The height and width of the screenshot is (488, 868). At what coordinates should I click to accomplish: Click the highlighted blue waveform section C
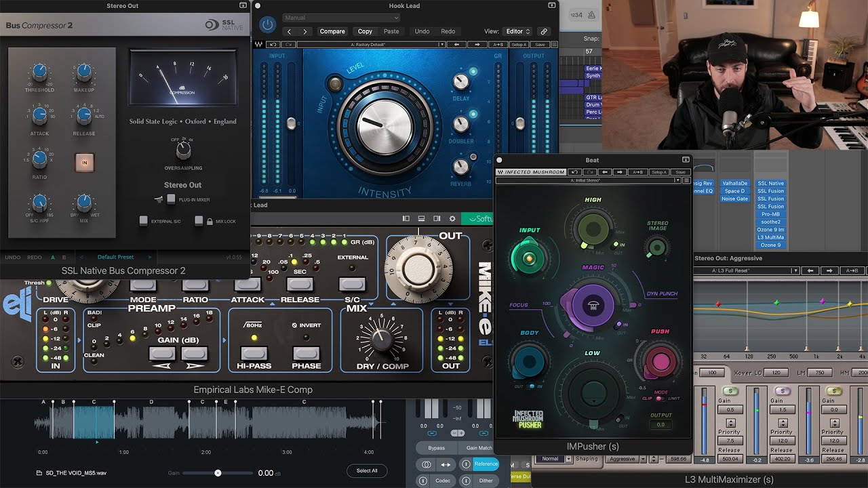(94, 422)
